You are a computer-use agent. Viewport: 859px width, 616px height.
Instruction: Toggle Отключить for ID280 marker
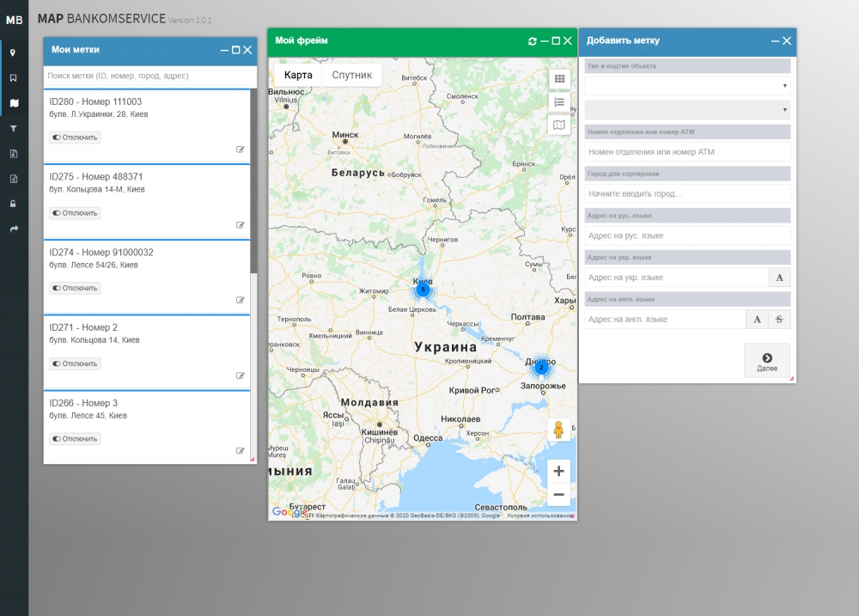pyautogui.click(x=75, y=137)
